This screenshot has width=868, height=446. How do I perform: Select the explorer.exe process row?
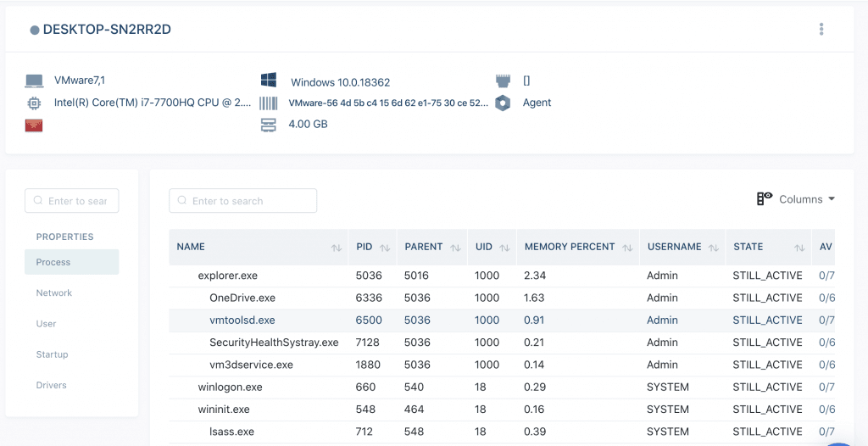[x=502, y=276]
